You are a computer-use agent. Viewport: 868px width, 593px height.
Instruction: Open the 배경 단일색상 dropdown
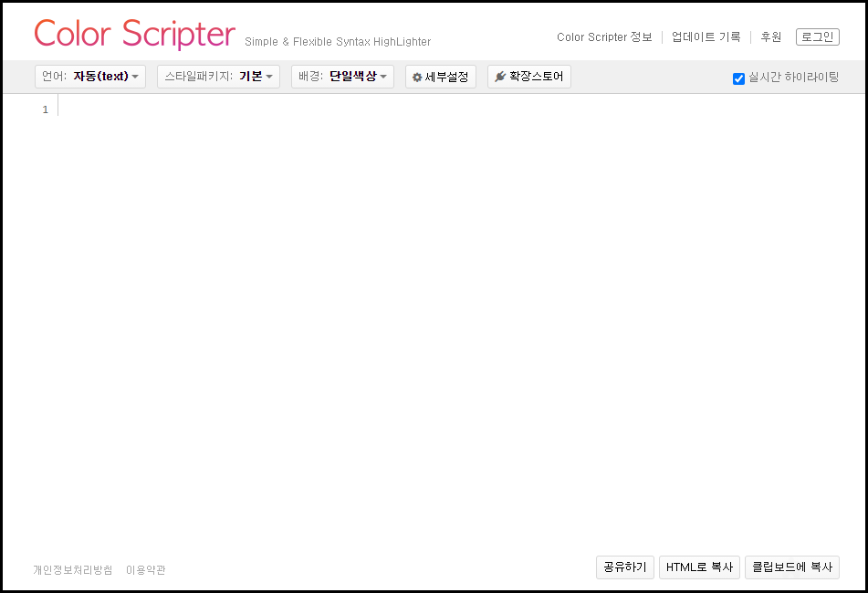click(342, 77)
